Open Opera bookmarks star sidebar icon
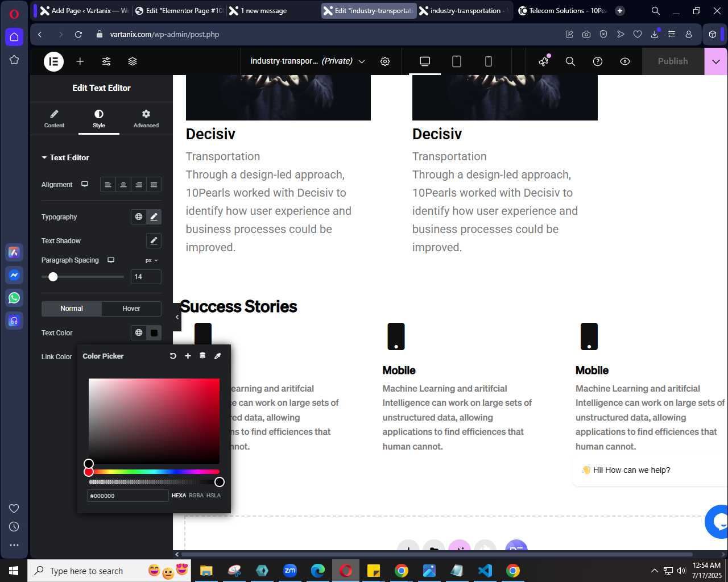Viewport: 728px width, 582px height. tap(14, 60)
